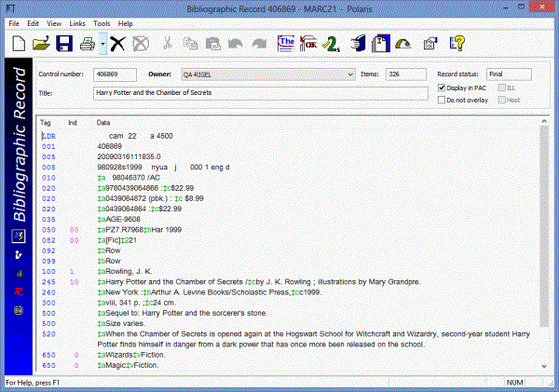Click the 005 date value 20090316111835.0

(130, 156)
